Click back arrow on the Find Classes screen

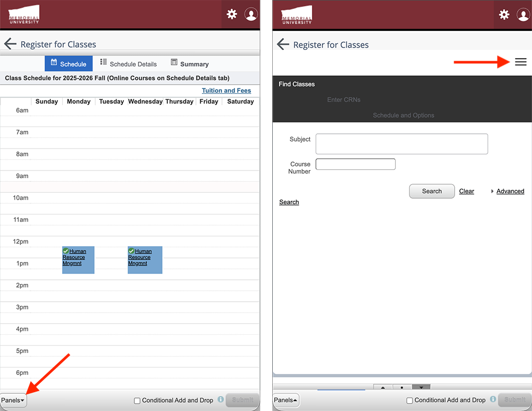[x=283, y=44]
